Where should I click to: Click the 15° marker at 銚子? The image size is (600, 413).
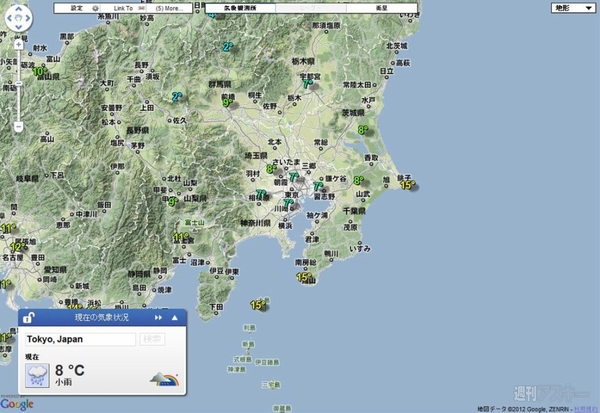(x=407, y=185)
